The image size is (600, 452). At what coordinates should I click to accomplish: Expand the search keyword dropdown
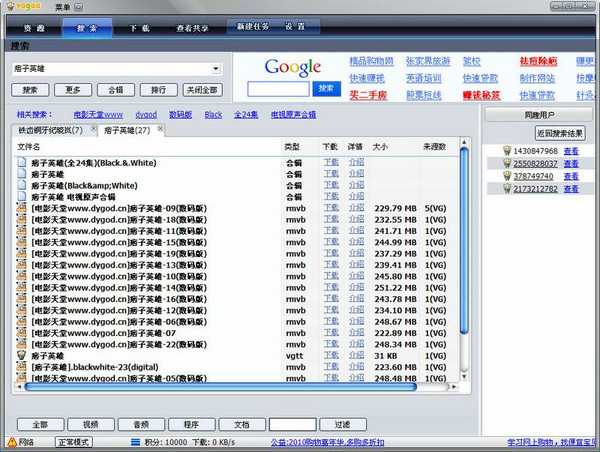tap(216, 69)
